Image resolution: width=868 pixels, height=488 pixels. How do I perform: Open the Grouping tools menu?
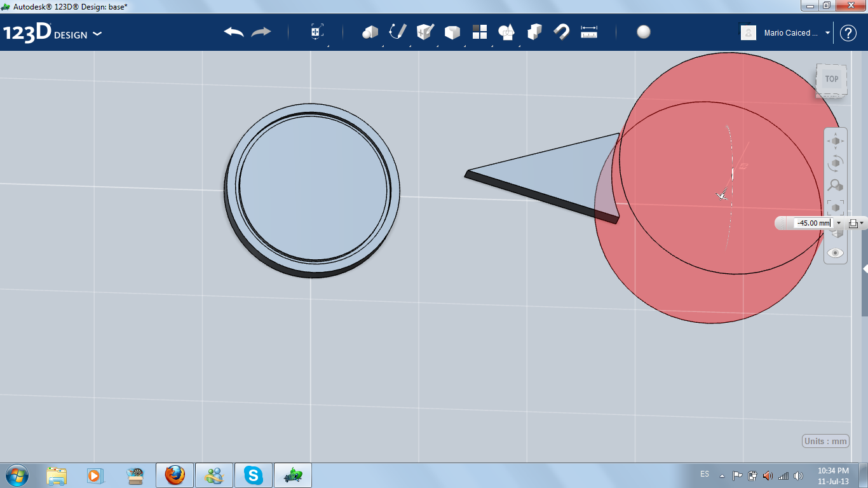(506, 32)
